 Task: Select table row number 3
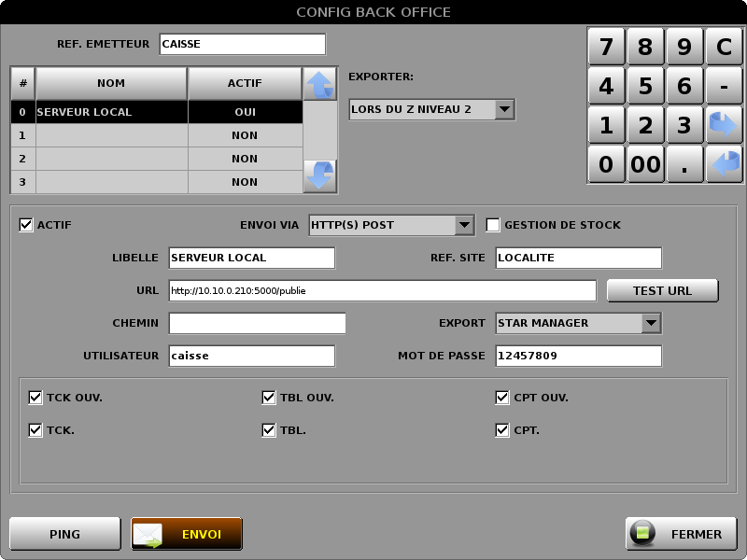[x=157, y=182]
